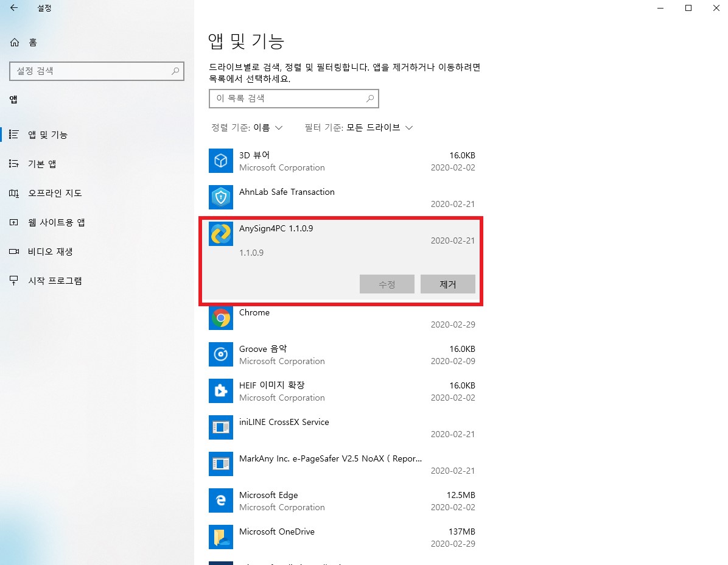Focus the 이 목록 검색 input field
The width and height of the screenshot is (728, 565).
294,99
